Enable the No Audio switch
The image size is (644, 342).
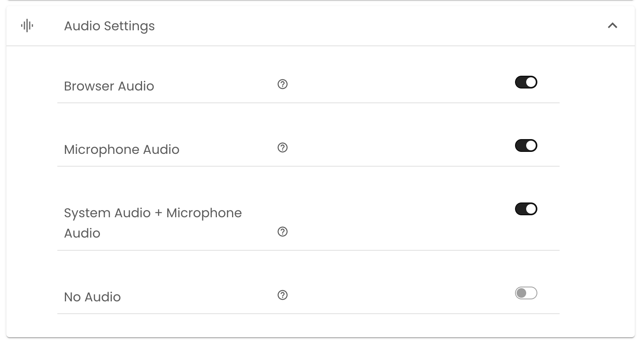[526, 293]
